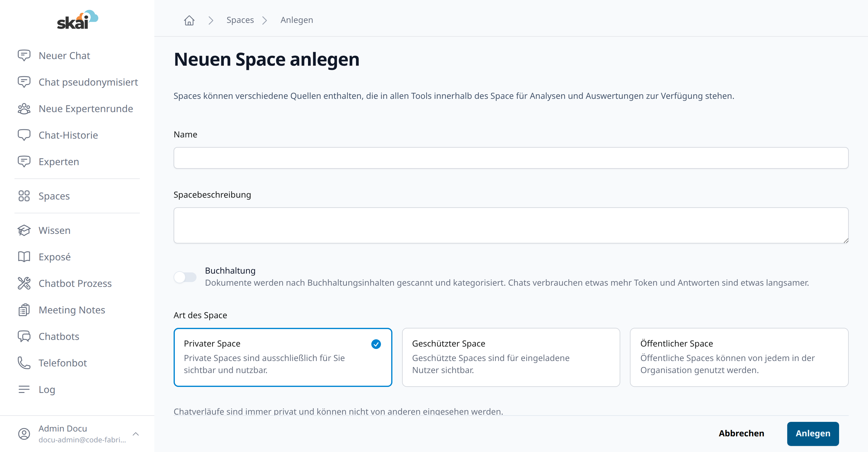Click the Log lines icon
This screenshot has height=452, width=868.
[24, 389]
